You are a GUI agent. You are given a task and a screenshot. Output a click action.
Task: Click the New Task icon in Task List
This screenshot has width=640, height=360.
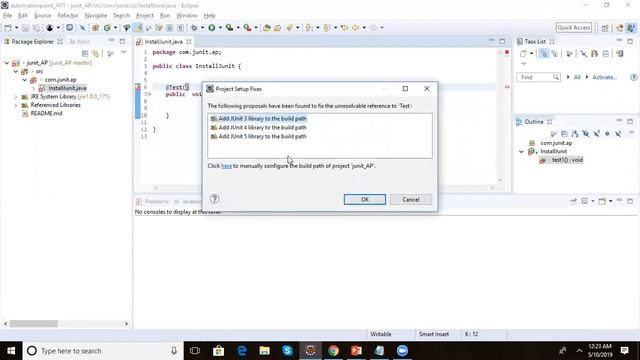[523, 53]
